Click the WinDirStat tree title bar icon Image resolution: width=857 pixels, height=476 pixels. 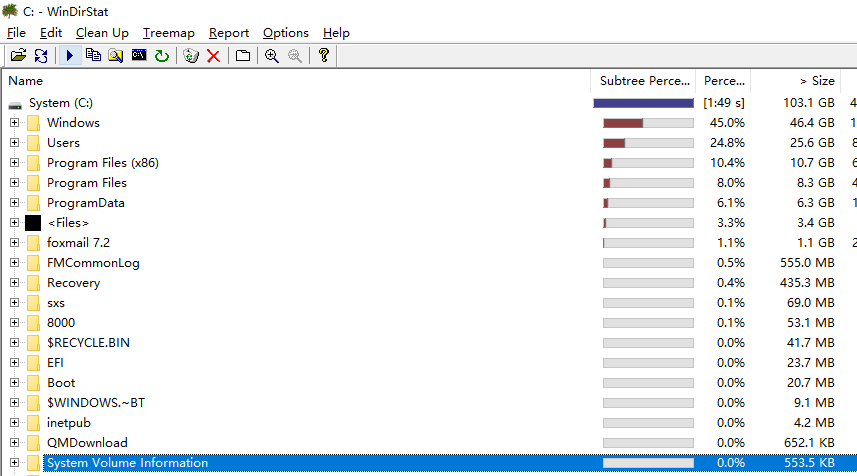pos(10,11)
